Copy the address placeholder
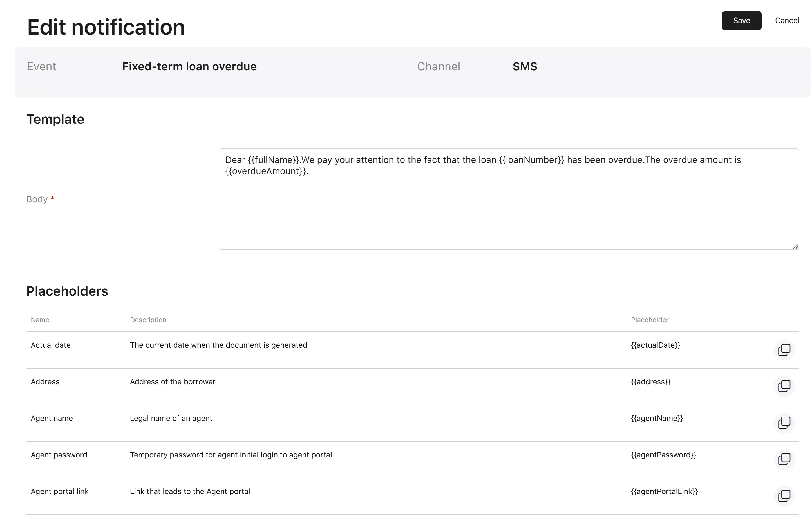This screenshot has width=812, height=519. [x=784, y=386]
